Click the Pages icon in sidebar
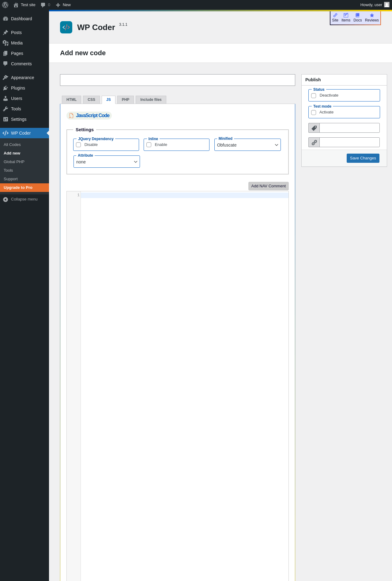 [x=6, y=53]
